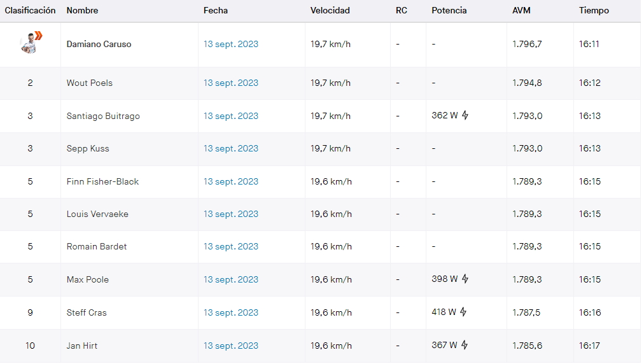
Task: Select the name Damiano Caruso
Action: (x=99, y=45)
